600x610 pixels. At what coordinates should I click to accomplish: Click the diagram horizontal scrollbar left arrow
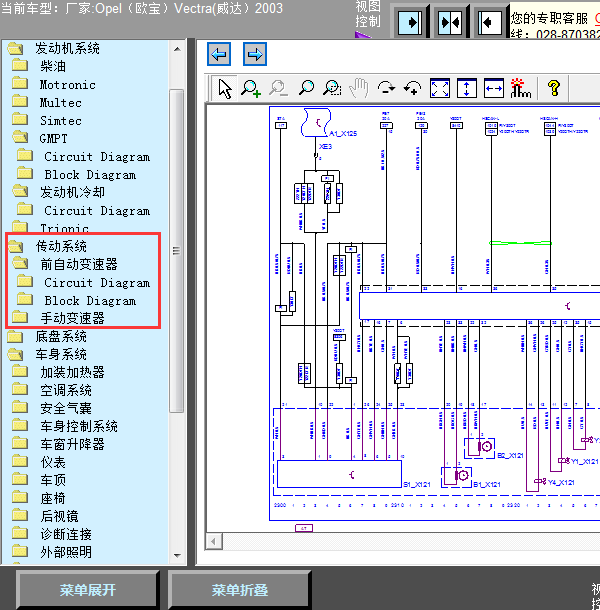click(214, 541)
